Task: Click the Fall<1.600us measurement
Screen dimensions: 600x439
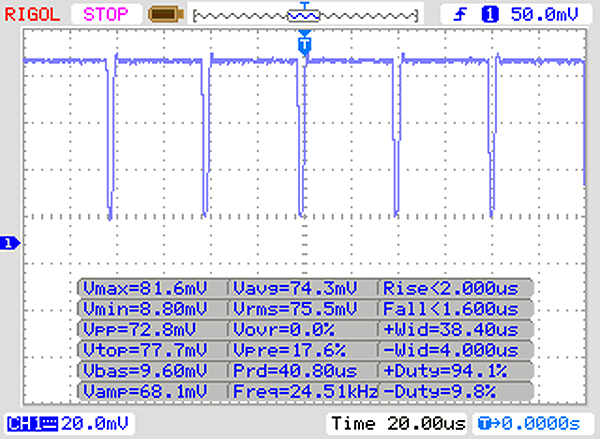Action: [x=451, y=308]
